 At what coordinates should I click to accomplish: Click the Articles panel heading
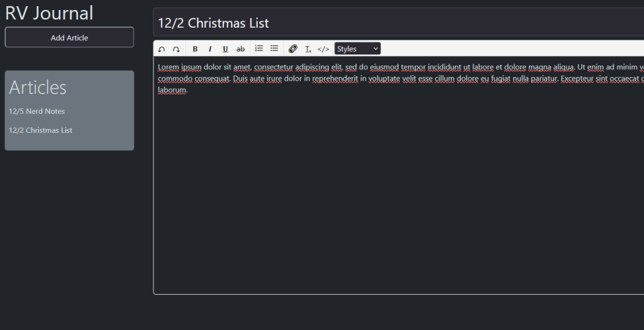pos(38,88)
